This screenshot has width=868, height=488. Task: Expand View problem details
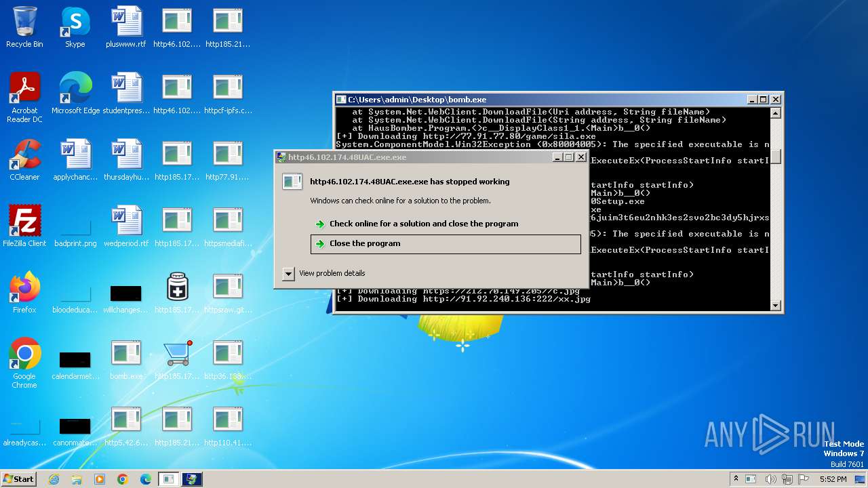click(324, 273)
